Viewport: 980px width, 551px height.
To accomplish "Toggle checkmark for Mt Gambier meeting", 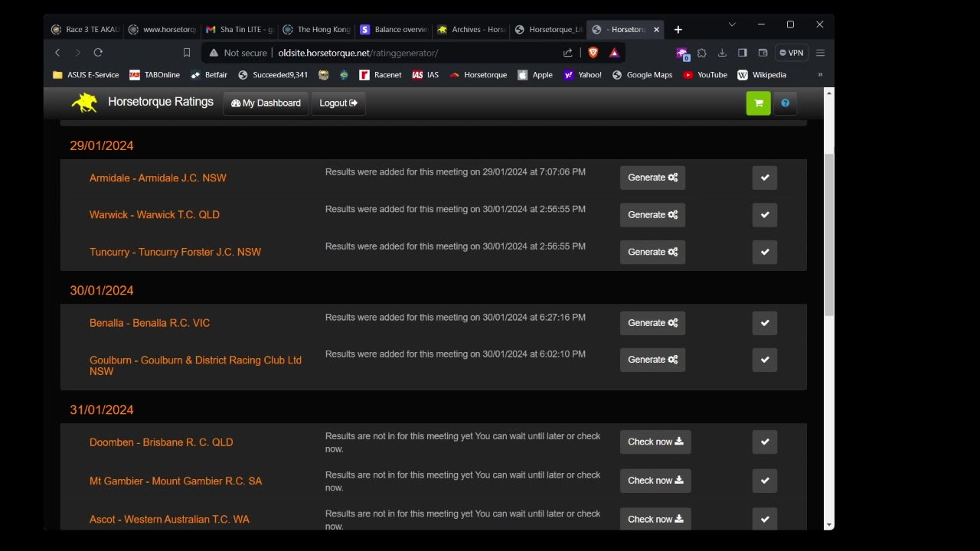I will (x=765, y=481).
